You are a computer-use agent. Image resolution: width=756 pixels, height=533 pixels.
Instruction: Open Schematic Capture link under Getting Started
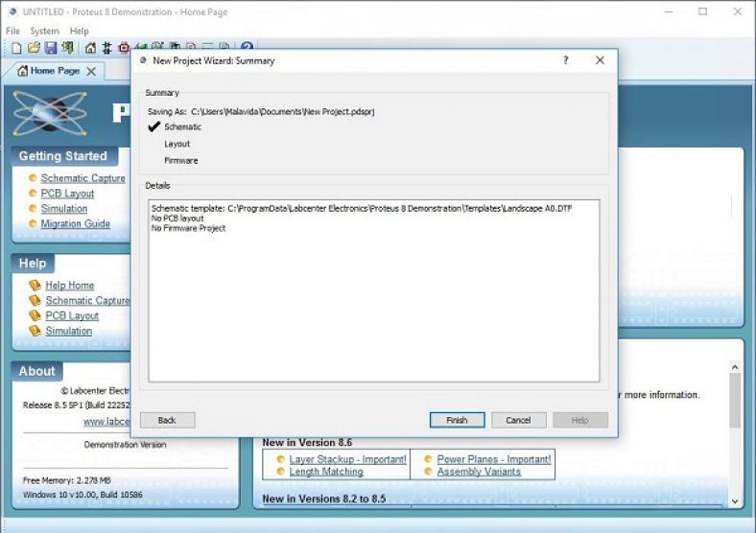[83, 178]
